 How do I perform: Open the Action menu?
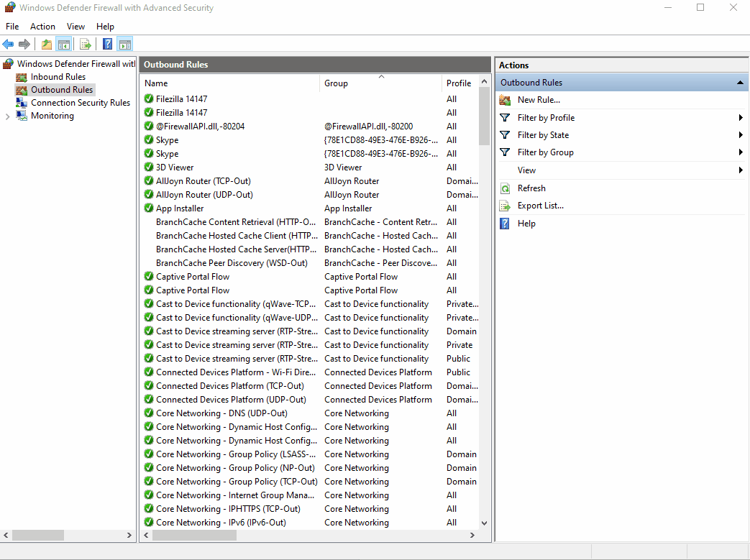coord(42,27)
